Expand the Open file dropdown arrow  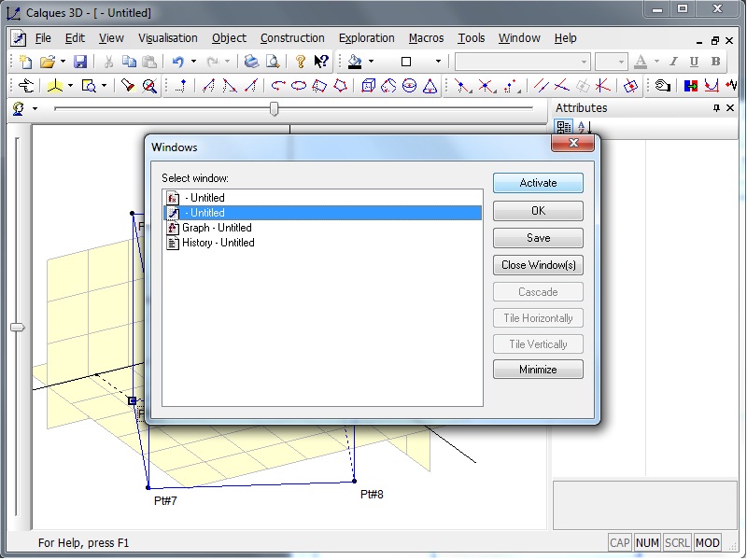(63, 62)
